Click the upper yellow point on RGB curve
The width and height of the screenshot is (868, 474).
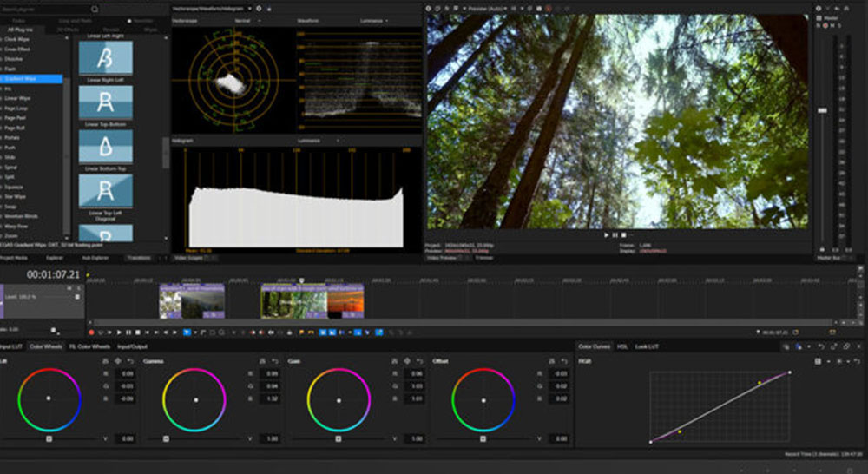(x=759, y=383)
